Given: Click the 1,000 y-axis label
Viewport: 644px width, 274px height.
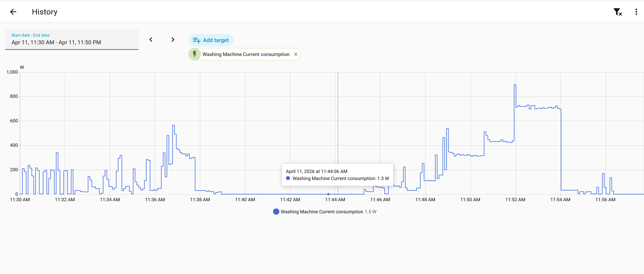Looking at the screenshot, I should (x=12, y=72).
